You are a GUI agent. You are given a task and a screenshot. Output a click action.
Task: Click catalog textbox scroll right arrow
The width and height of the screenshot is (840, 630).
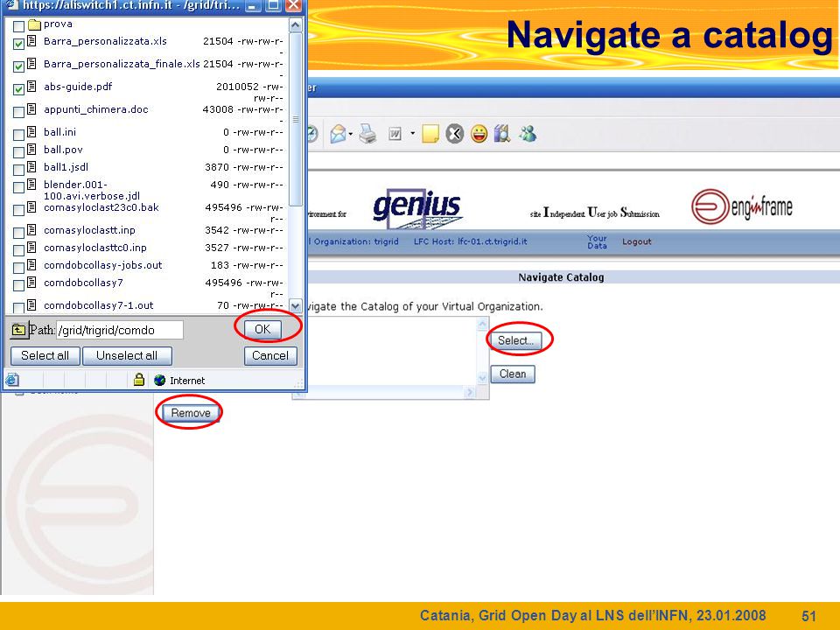[470, 393]
